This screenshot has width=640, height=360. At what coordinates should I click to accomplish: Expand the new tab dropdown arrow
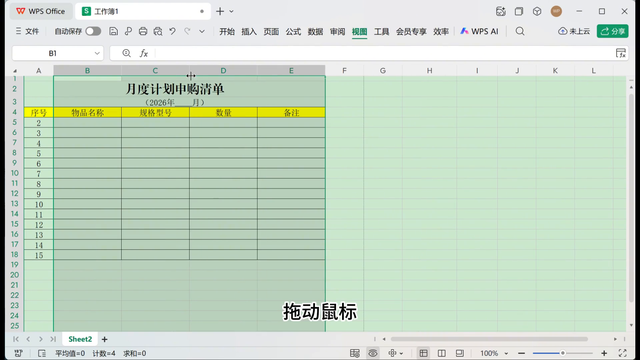pos(231,11)
